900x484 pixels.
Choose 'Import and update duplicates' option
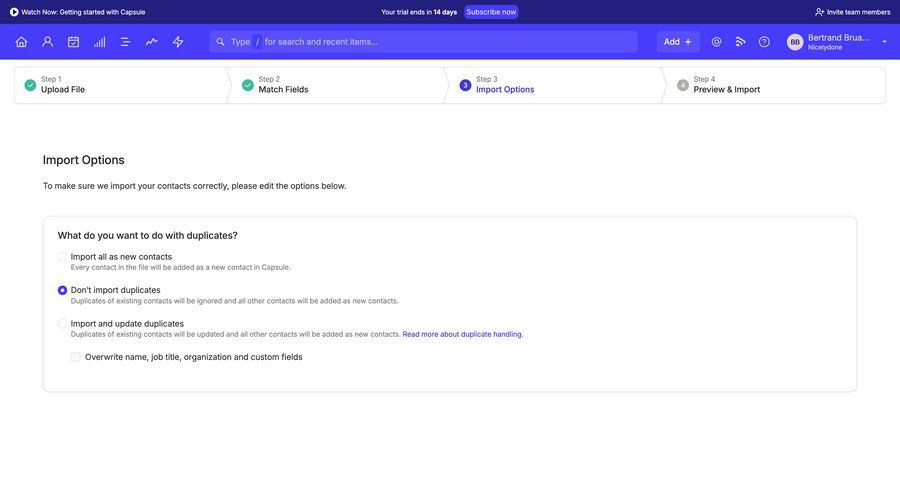[63, 324]
